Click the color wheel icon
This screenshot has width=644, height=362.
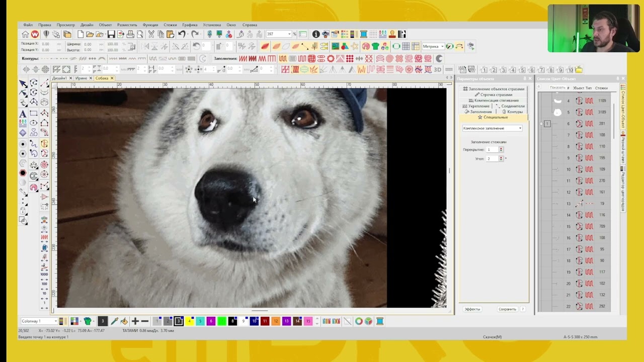coord(359,321)
